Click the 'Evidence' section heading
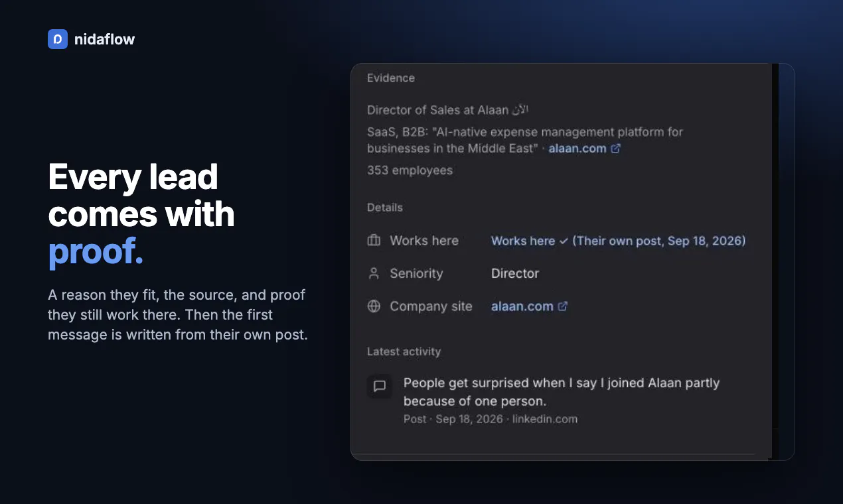 391,78
